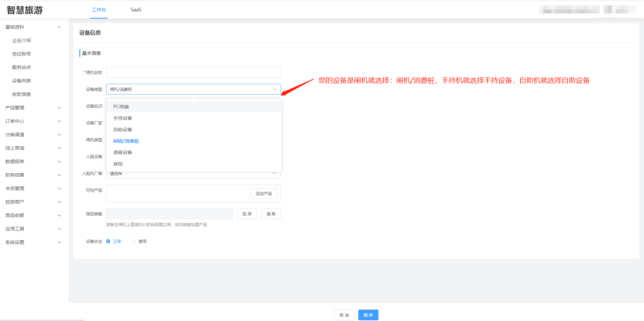This screenshot has height=321, width=644.
Task: Click the 保存 button
Action: 368,315
